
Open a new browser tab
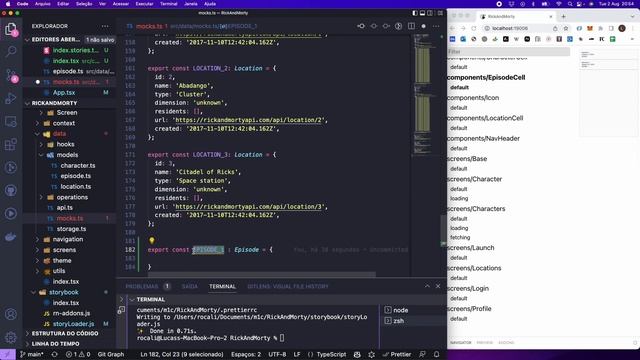[x=563, y=17]
